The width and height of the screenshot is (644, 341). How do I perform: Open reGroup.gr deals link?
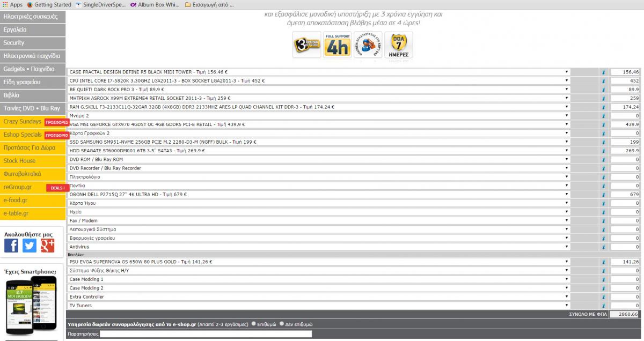click(33, 187)
